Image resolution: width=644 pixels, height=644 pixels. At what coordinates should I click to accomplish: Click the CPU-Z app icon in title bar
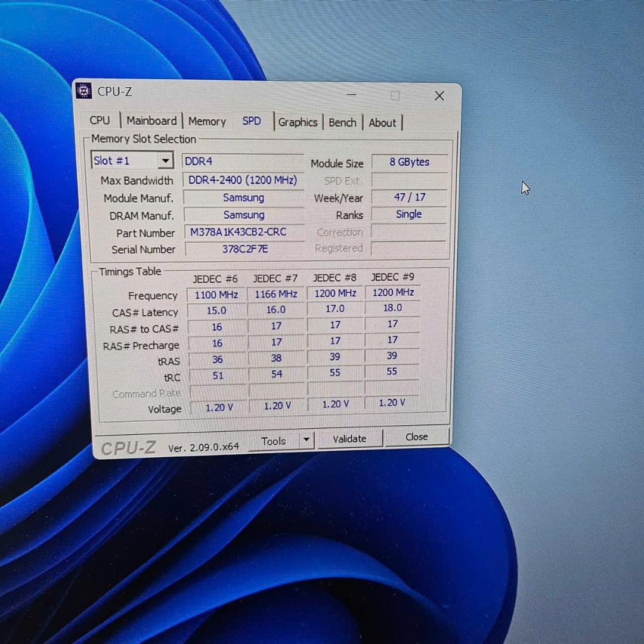click(x=84, y=91)
